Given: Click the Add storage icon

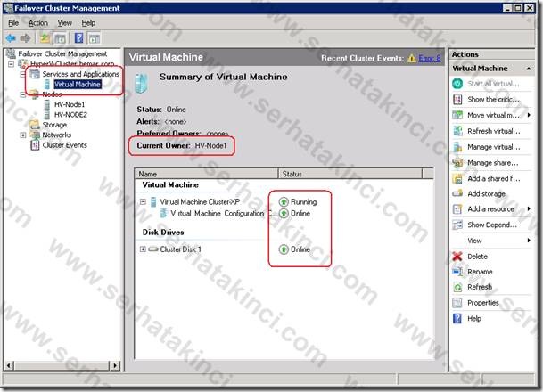Looking at the screenshot, I should pos(457,193).
